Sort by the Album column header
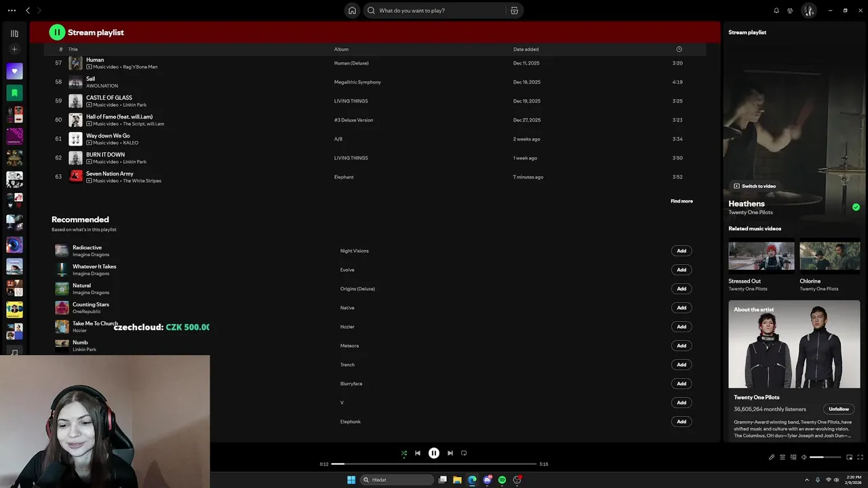 pyautogui.click(x=341, y=49)
